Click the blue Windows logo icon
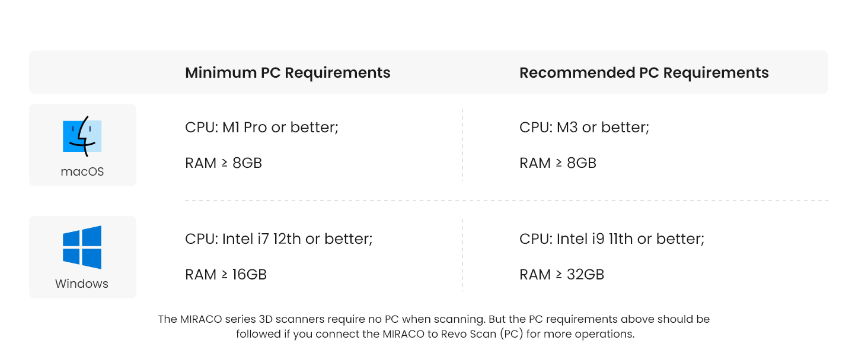The height and width of the screenshot is (356, 868). 82,247
